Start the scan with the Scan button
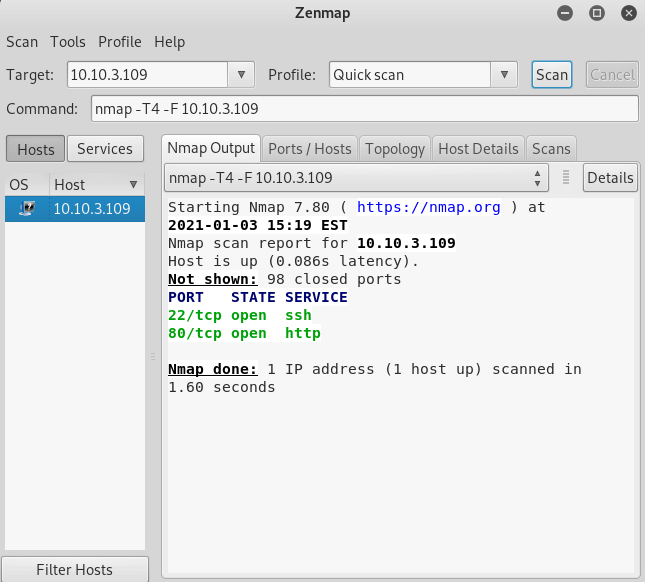 coord(552,75)
